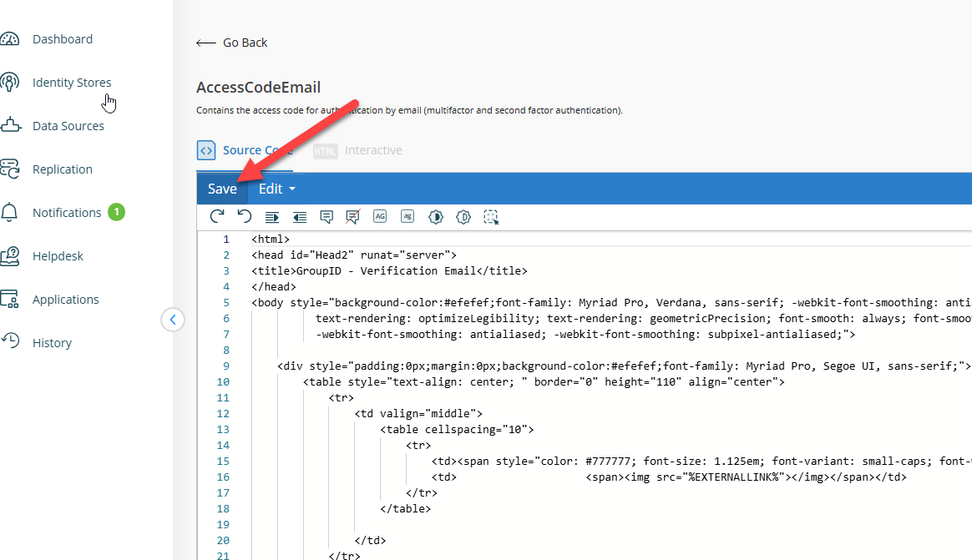Viewport: 972px width, 560px height.
Task: Click the Save button
Action: (221, 188)
